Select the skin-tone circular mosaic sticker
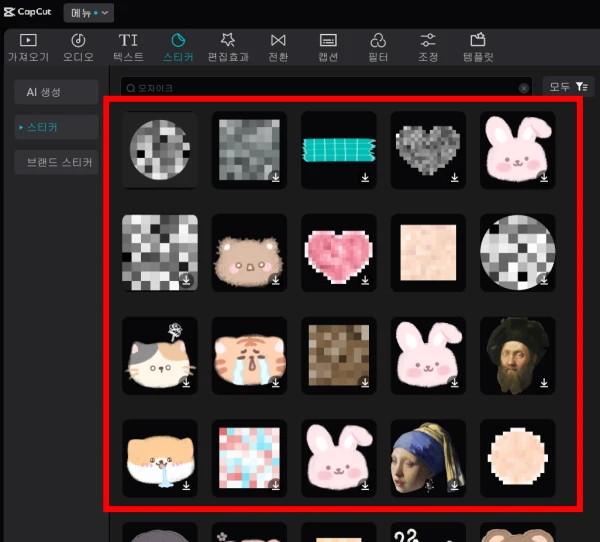 (x=518, y=458)
